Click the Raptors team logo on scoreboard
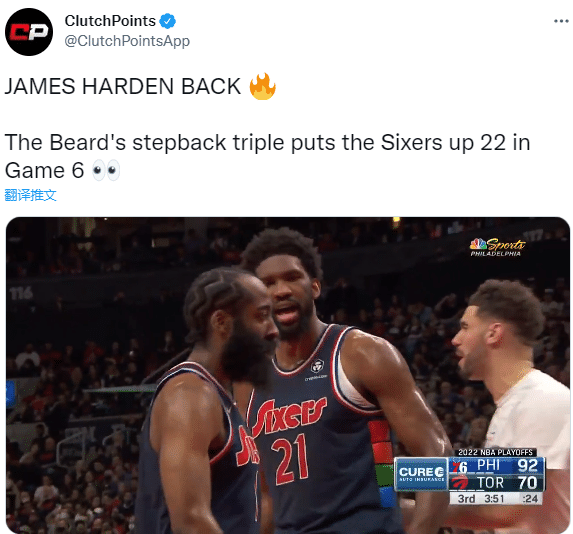Screen dimensions: 573x534 (x=460, y=483)
